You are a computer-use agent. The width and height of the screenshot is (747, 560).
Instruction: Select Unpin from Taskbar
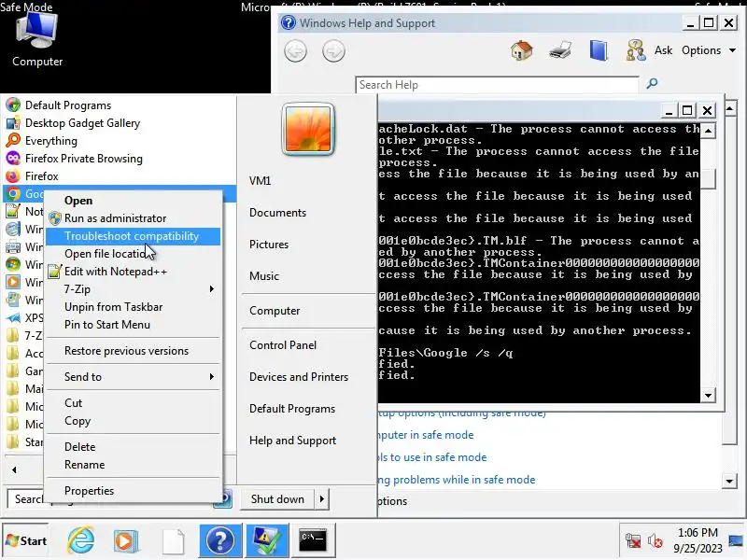coord(134,307)
